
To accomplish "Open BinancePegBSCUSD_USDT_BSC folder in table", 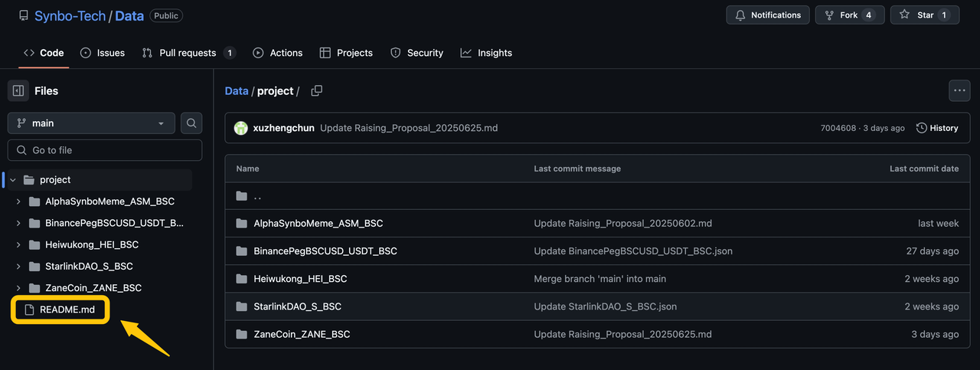I will 325,251.
